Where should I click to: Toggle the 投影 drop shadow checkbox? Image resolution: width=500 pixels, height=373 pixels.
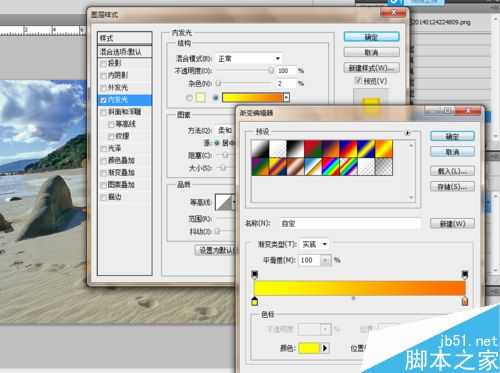coord(104,63)
